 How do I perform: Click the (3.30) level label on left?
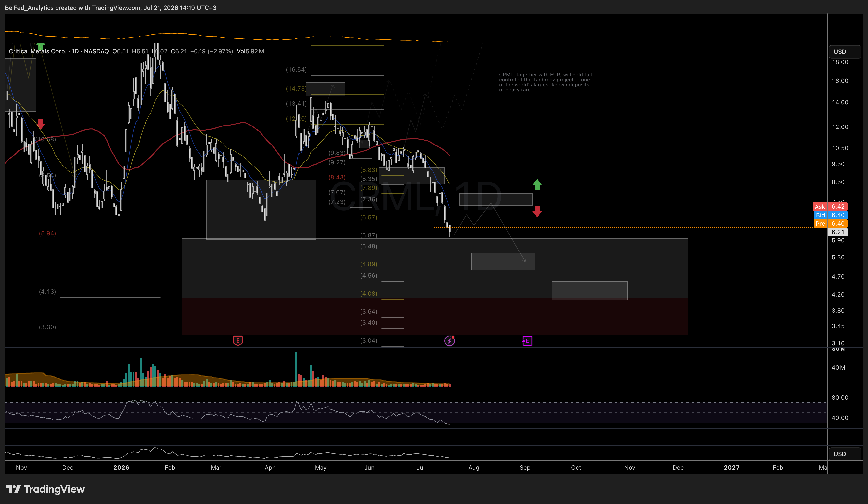point(47,327)
